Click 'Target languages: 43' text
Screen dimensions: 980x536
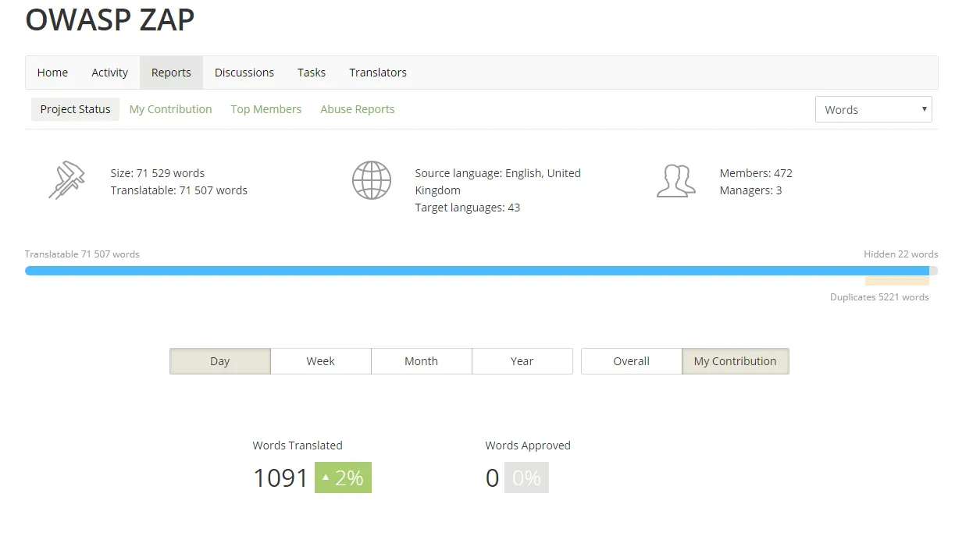(468, 208)
